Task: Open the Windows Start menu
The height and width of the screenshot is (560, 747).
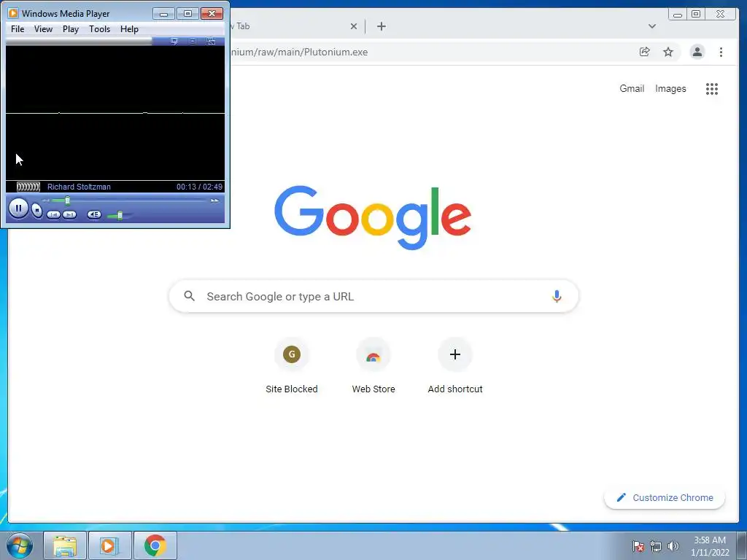Action: 20,545
